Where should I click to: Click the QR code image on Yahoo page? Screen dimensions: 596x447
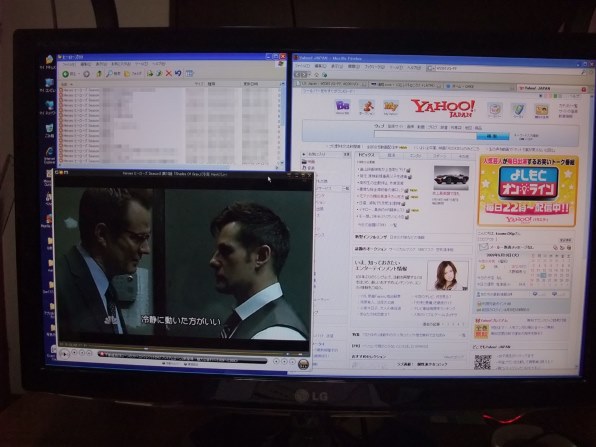point(483,361)
